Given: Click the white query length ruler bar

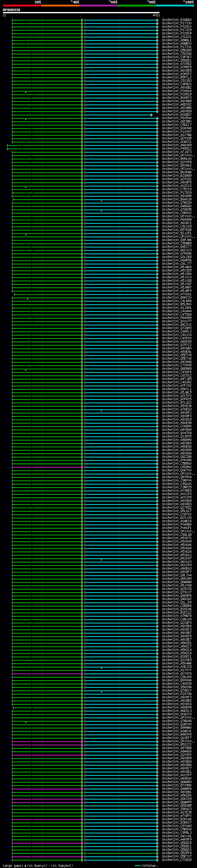Looking at the screenshot, I should (x=81, y=13).
